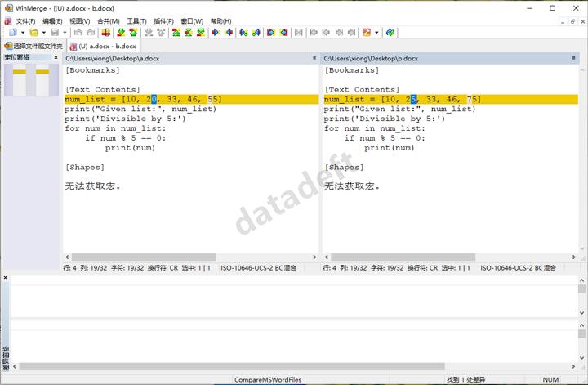
Task: Open the New document dropdown arrow
Action: (x=23, y=33)
